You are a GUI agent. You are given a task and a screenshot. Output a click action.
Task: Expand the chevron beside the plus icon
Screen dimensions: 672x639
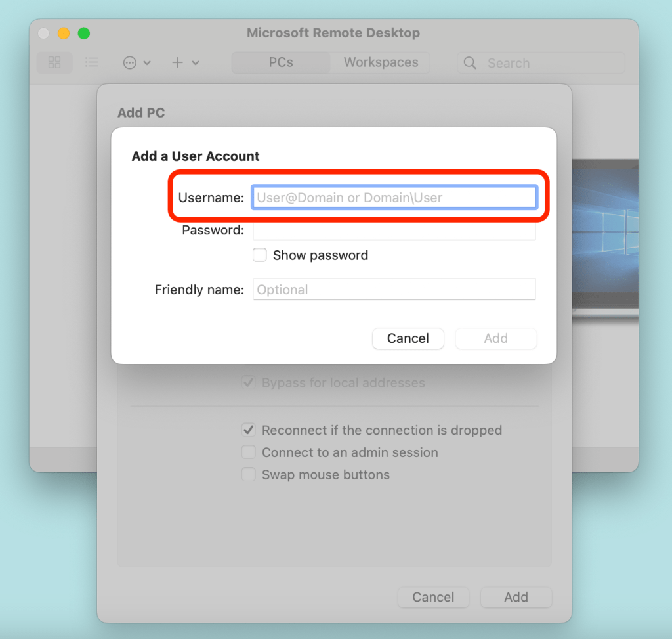tap(196, 63)
